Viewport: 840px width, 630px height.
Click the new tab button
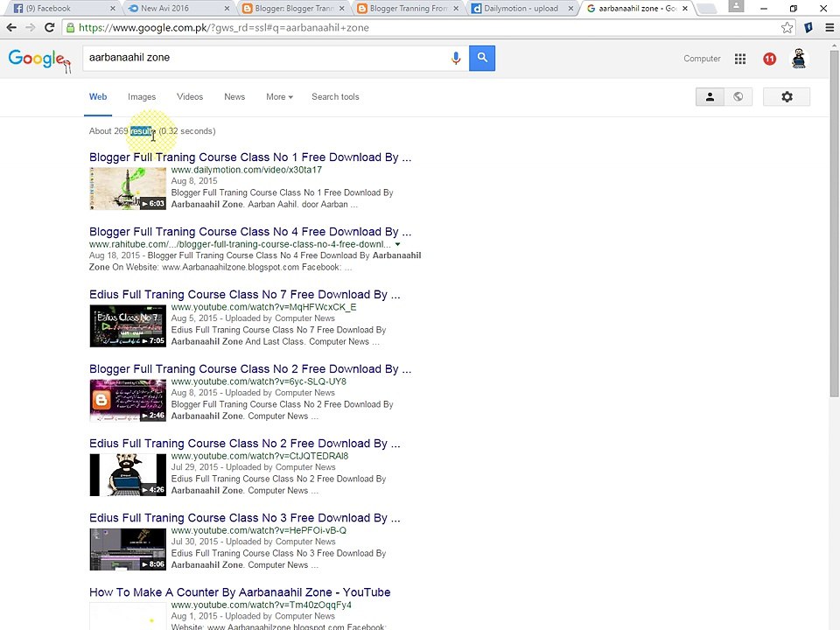707,9
